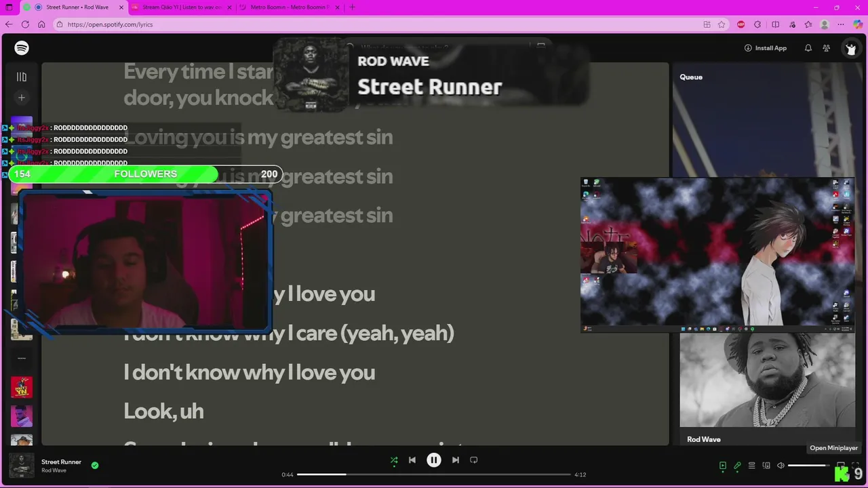Image resolution: width=868 pixels, height=488 pixels.
Task: Open Street Runner song title link
Action: [x=61, y=462]
